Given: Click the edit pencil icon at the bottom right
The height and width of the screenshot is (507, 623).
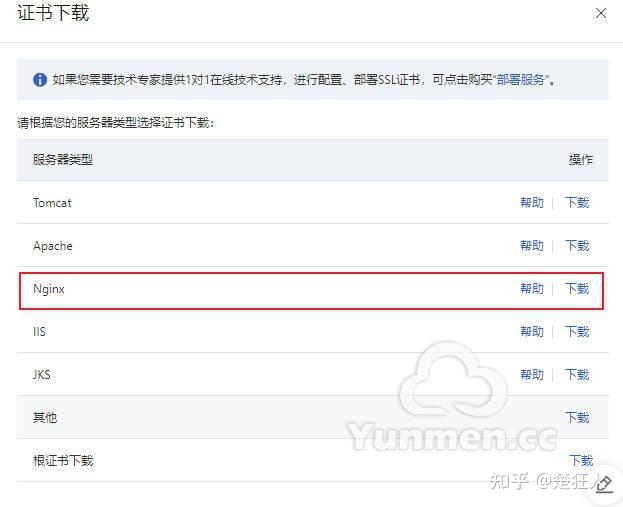Looking at the screenshot, I should point(604,484).
